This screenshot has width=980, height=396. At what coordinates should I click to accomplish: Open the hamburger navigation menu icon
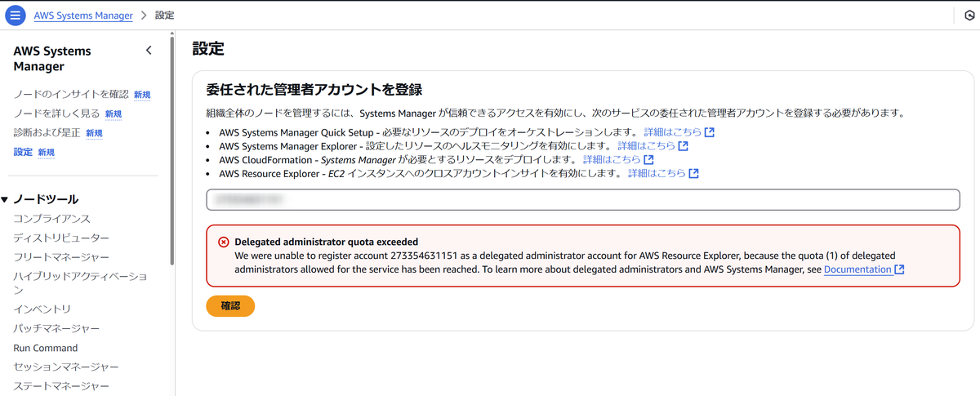[x=16, y=16]
